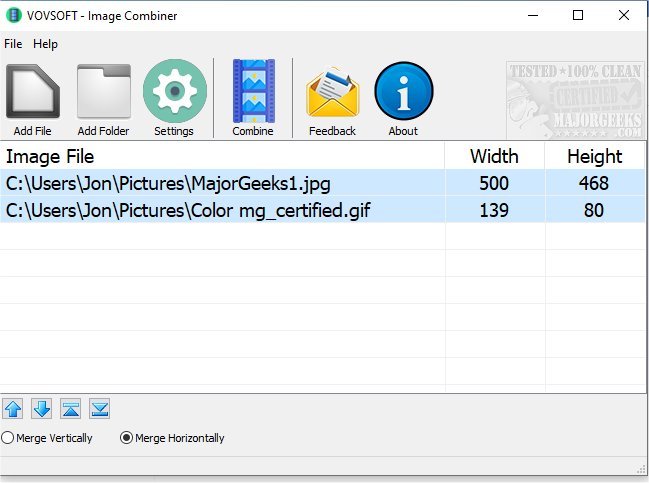Image resolution: width=649 pixels, height=483 pixels.
Task: Open the Help menu
Action: tap(45, 44)
